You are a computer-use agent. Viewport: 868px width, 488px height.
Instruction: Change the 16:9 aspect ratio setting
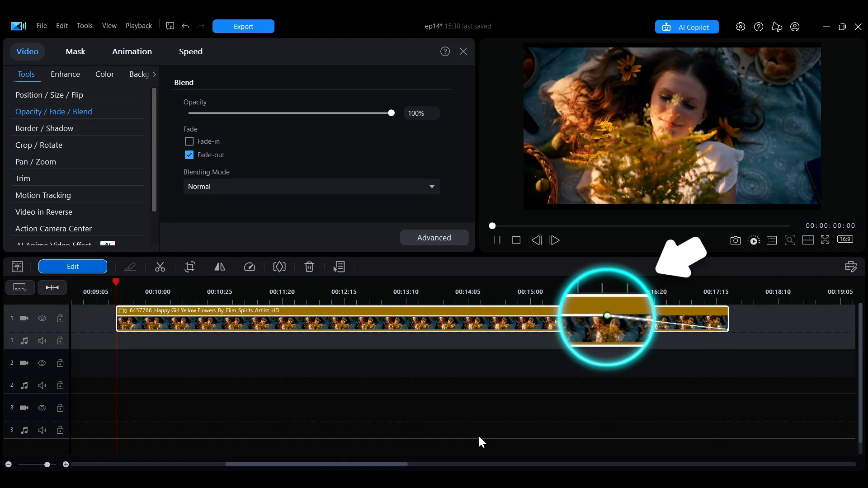[845, 239]
